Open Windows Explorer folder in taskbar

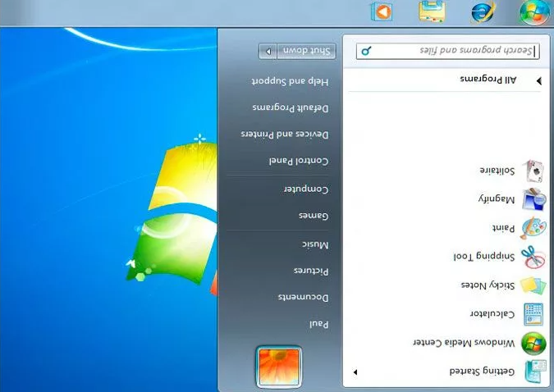[x=432, y=11]
